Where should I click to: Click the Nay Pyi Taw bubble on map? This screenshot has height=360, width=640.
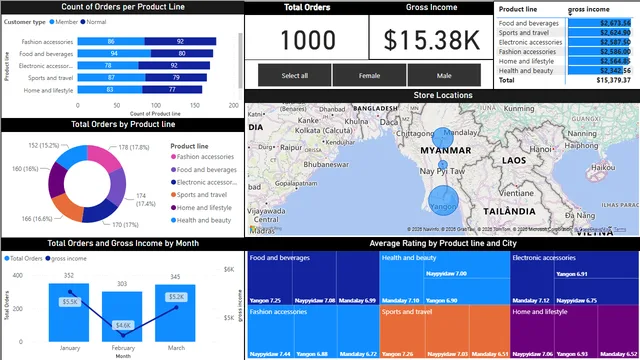[x=443, y=165]
